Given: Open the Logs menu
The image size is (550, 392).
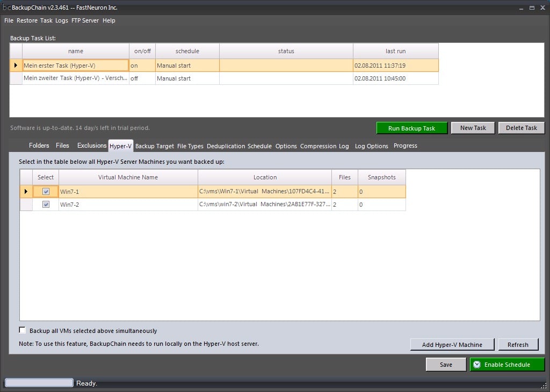Looking at the screenshot, I should click(x=62, y=20).
